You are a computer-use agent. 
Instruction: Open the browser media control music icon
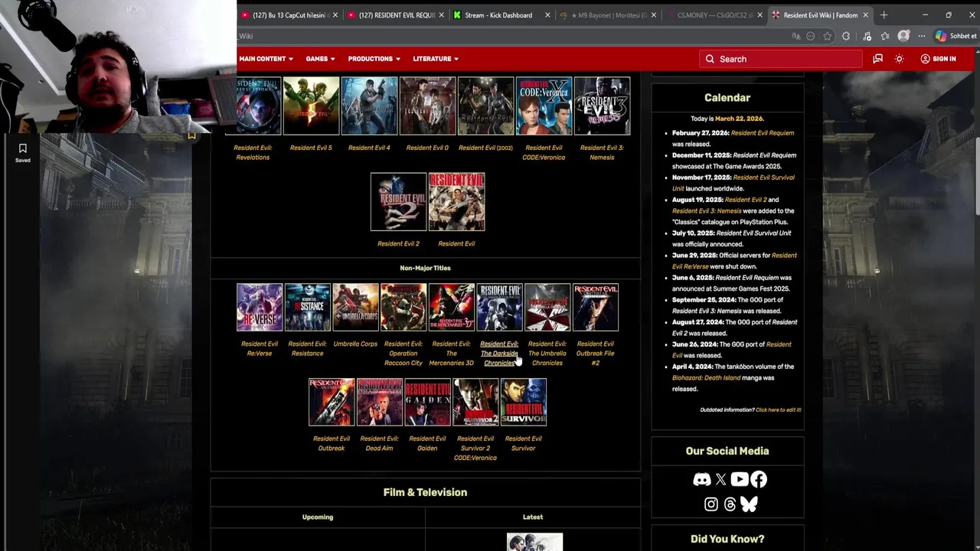(x=867, y=36)
